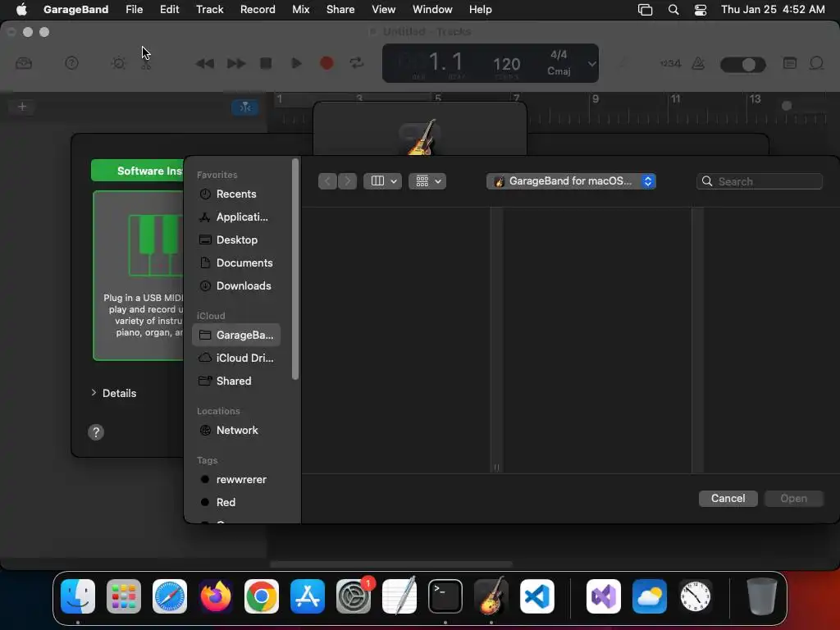Open the LCD display mode dropdown arrow
The width and height of the screenshot is (840, 630).
[x=591, y=64]
